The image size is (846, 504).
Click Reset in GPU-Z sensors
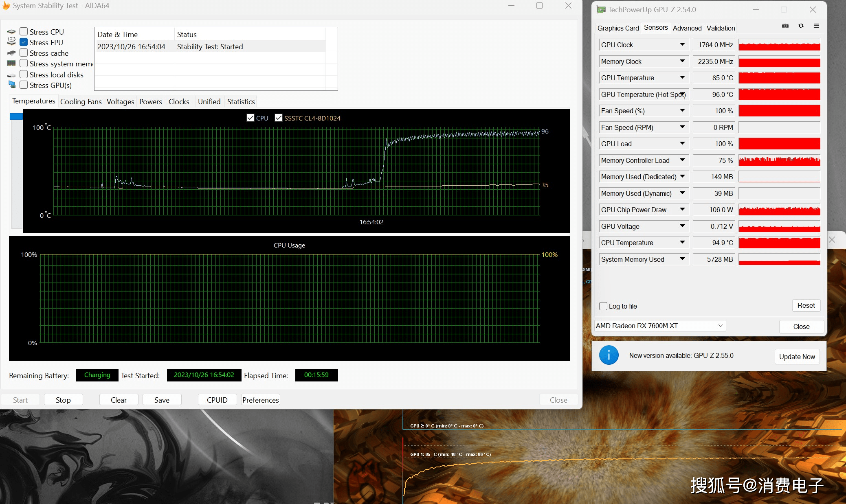[x=806, y=305]
